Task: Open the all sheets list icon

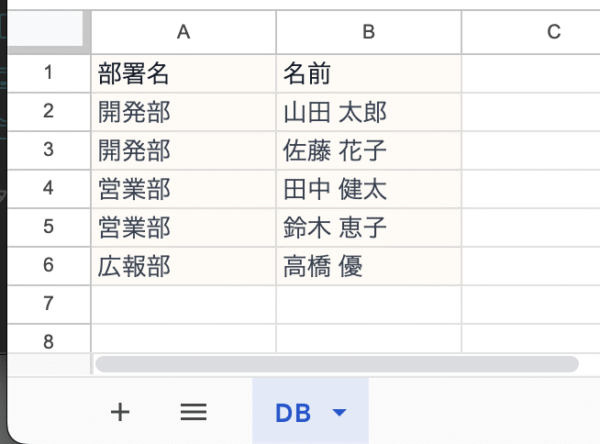Action: tap(193, 411)
